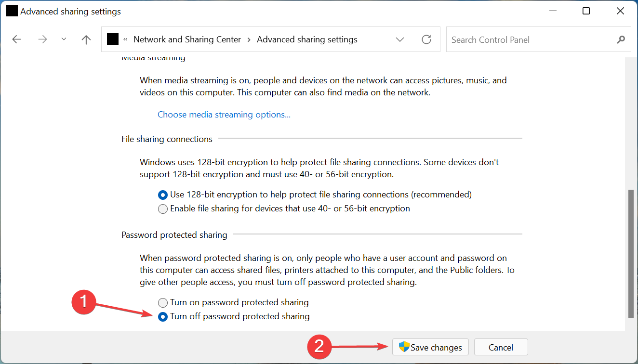Turn off password protected sharing
Viewport: 638px width, 364px height.
tap(162, 316)
